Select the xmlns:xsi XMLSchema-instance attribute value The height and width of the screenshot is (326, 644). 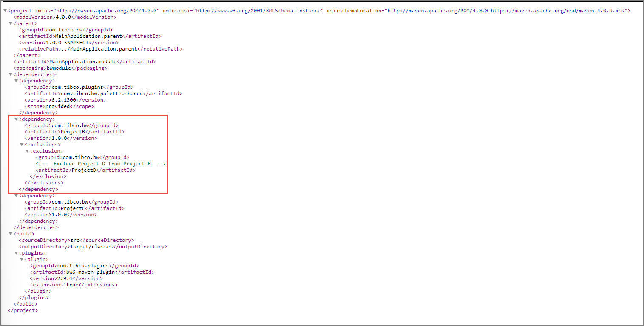click(259, 11)
